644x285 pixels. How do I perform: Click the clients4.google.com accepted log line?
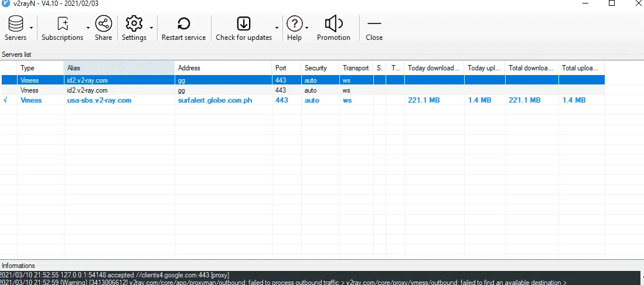click(x=115, y=274)
